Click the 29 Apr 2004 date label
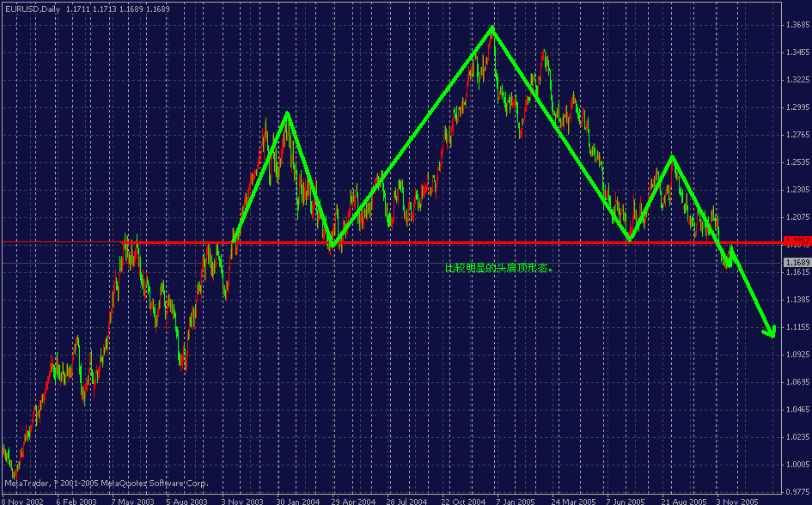Image resolution: width=812 pixels, height=505 pixels. pos(353,502)
